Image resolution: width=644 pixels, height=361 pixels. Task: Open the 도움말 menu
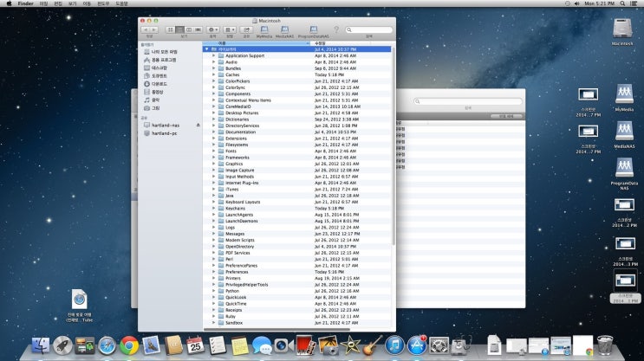point(121,3)
